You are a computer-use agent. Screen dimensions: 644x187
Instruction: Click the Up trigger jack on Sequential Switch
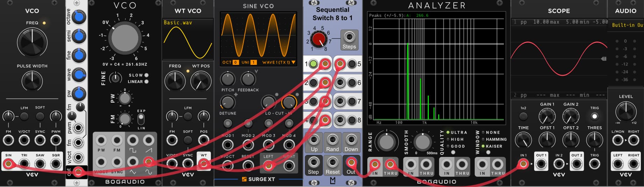point(314,140)
